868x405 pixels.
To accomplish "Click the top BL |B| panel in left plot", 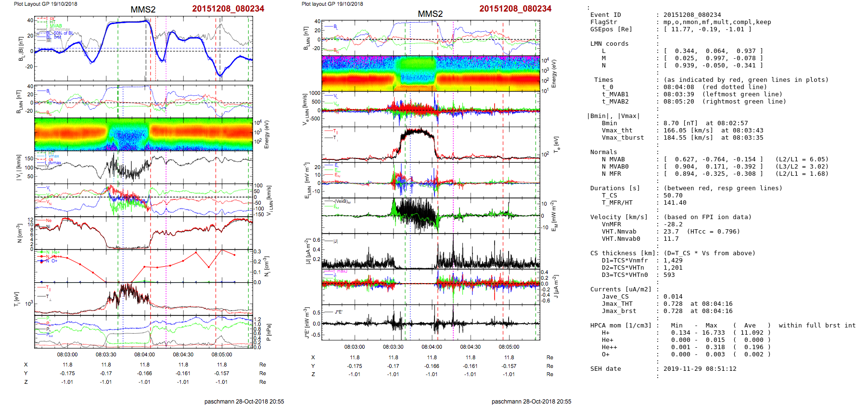I will click(x=143, y=49).
